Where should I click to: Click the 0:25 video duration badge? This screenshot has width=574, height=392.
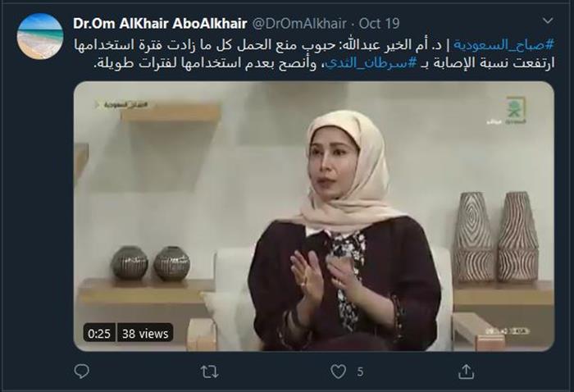tap(99, 334)
